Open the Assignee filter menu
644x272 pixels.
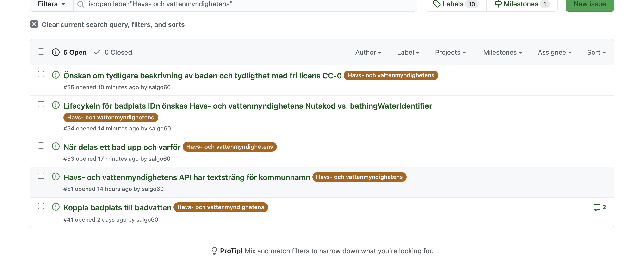pos(555,52)
